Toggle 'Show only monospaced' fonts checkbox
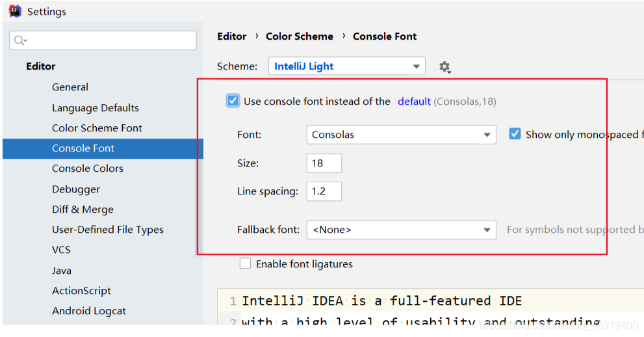 515,134
